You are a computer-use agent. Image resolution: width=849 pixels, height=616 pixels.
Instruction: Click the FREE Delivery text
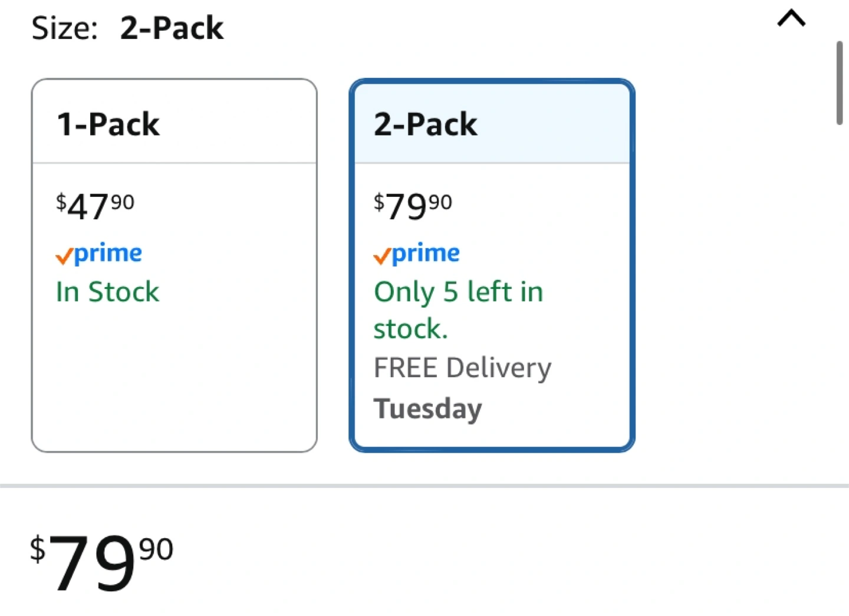(462, 368)
